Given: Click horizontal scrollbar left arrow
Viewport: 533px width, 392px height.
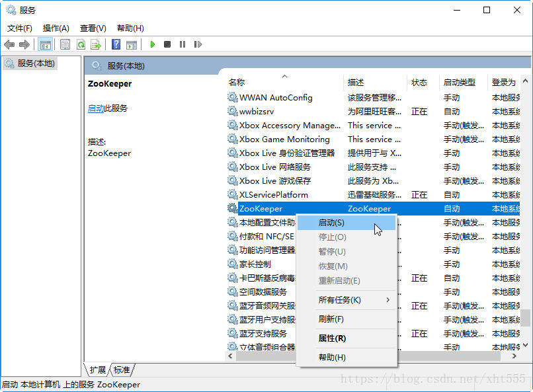Looking at the screenshot, I should [x=230, y=356].
